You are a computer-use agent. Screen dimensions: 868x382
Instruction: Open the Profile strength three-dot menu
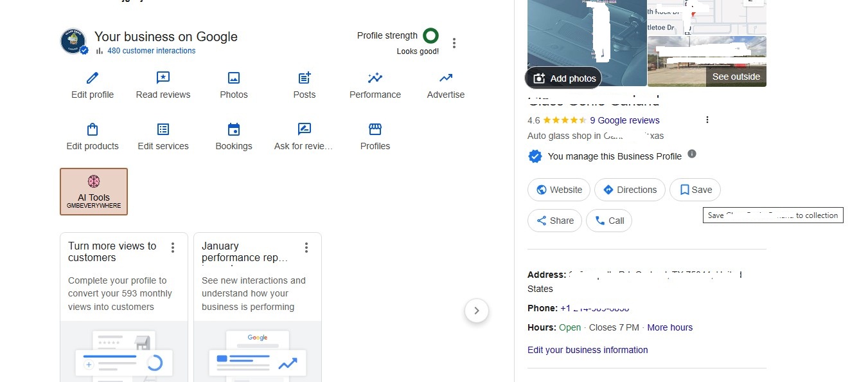pos(454,42)
